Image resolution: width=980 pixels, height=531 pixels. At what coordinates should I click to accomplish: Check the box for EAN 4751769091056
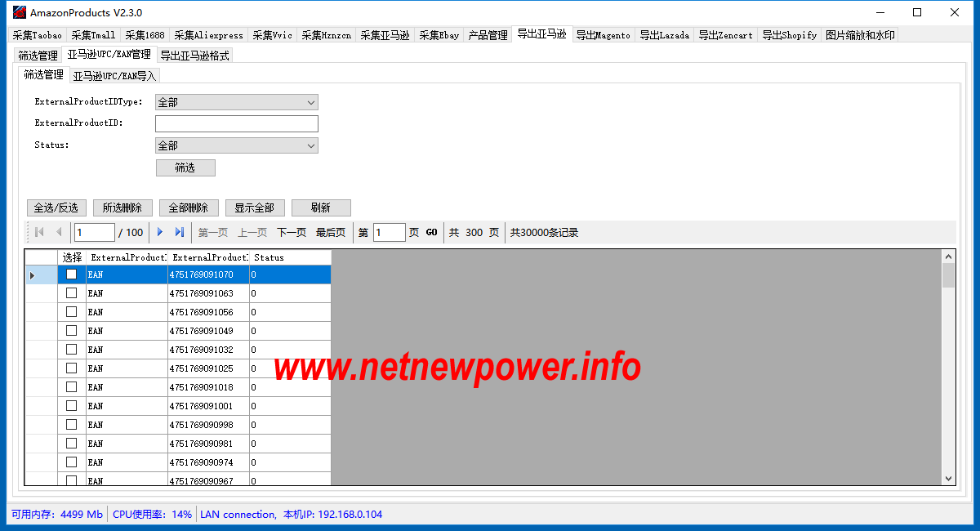click(x=72, y=312)
